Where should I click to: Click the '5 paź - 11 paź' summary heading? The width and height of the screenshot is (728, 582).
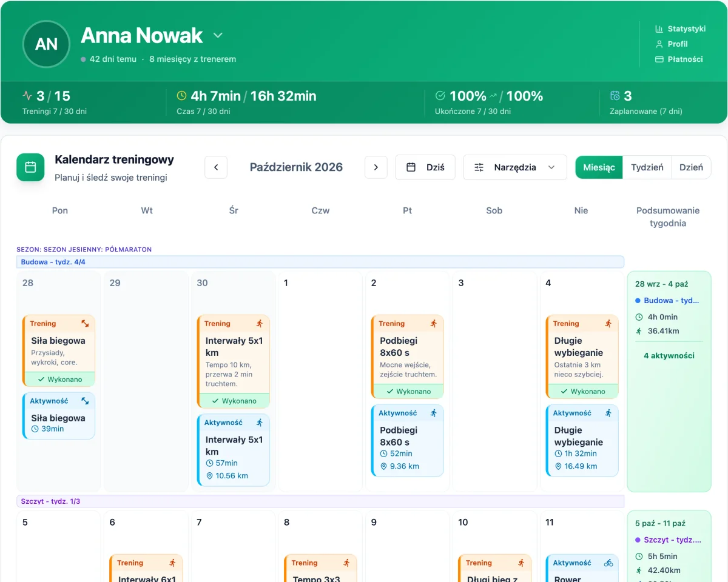click(x=661, y=523)
